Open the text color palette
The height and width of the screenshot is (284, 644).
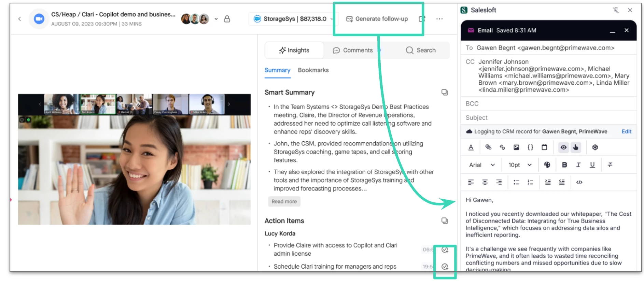[x=547, y=165]
